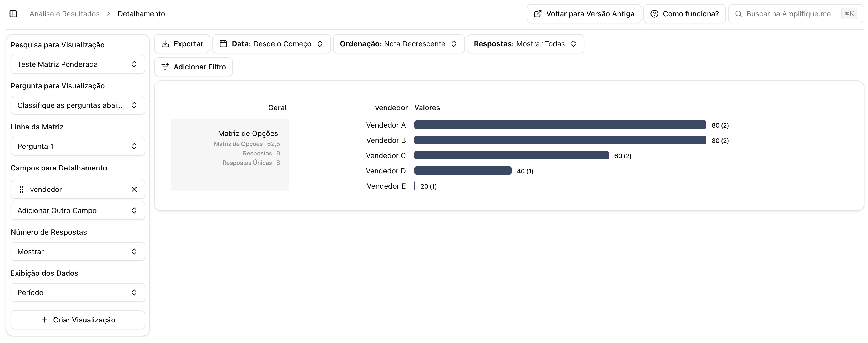Click the Detalhamento breadcrumb
The width and height of the screenshot is (868, 343).
[x=141, y=14]
